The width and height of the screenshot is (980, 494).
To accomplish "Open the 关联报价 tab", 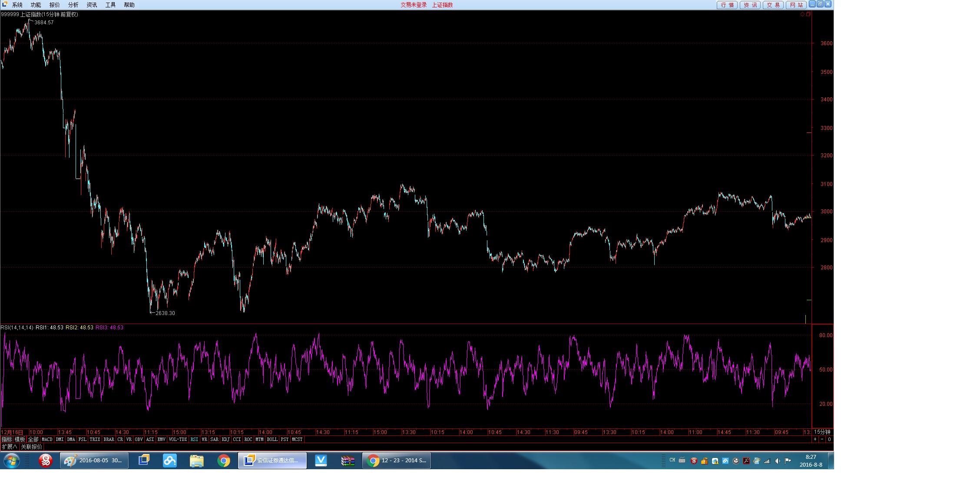I will coord(32,447).
